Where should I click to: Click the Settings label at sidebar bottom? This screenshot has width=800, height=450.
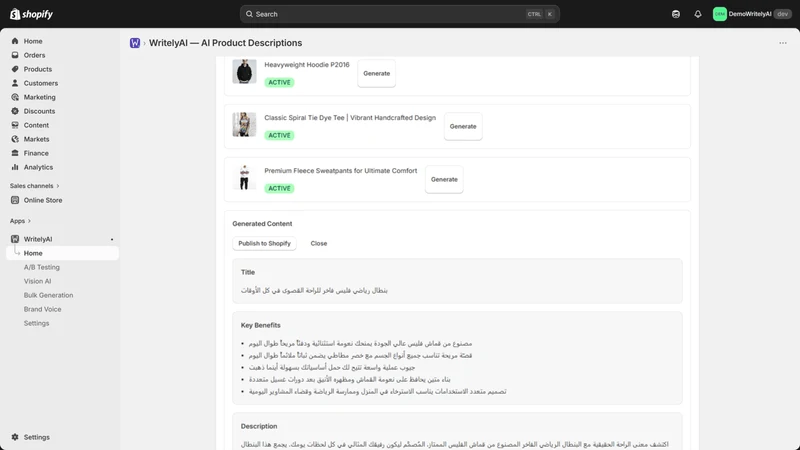point(37,437)
